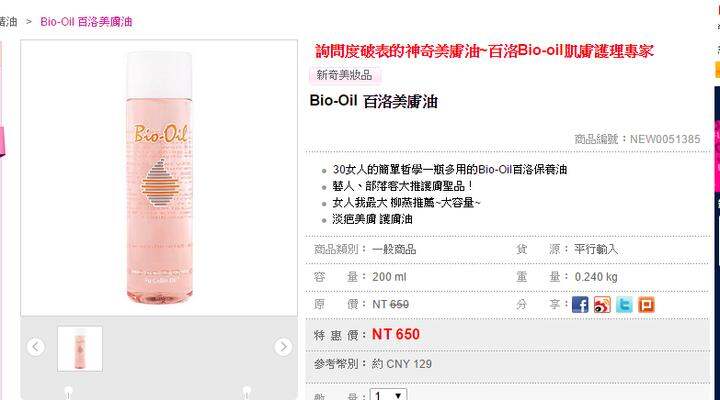Screen dimensions: 720x400
Task: Click the 30女人的簡單哲學 bullet description
Action: click(450, 169)
